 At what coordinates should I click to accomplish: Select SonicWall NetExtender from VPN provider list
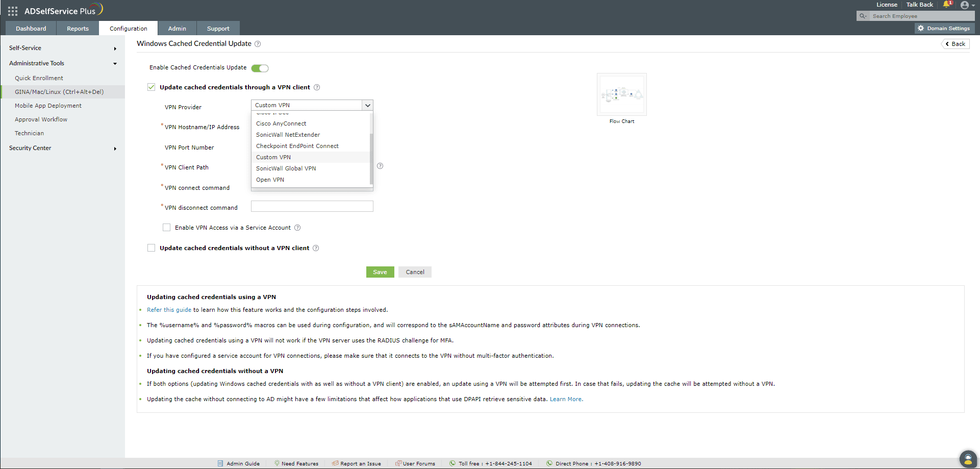pyautogui.click(x=311, y=135)
